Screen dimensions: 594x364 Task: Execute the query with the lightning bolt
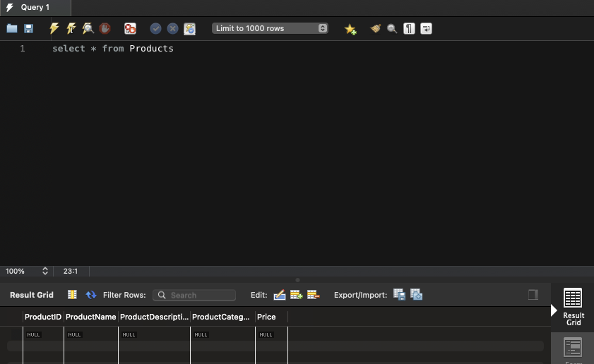54,29
